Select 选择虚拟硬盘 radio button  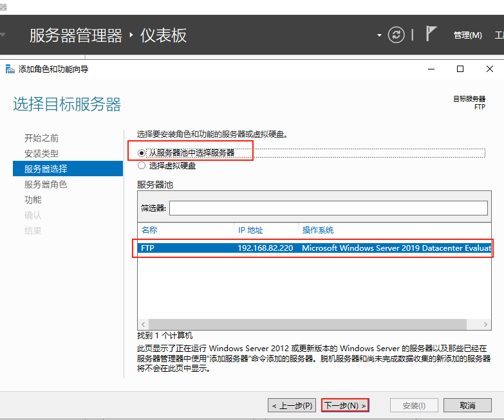point(142,166)
